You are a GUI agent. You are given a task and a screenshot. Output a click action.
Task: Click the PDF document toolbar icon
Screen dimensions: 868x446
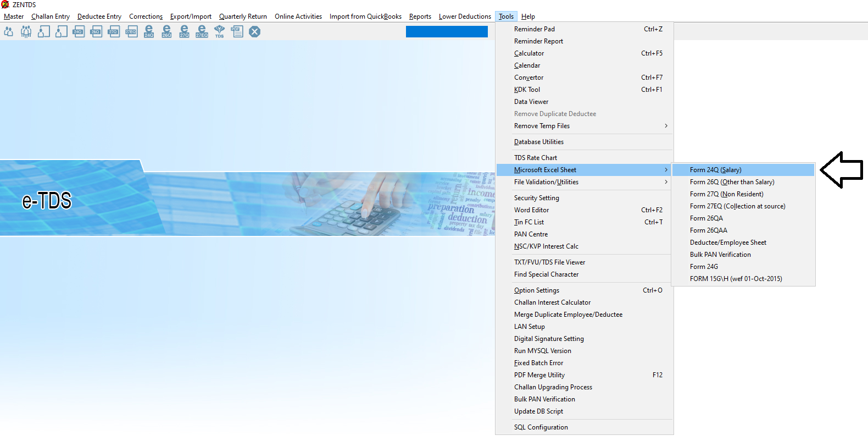pos(237,31)
